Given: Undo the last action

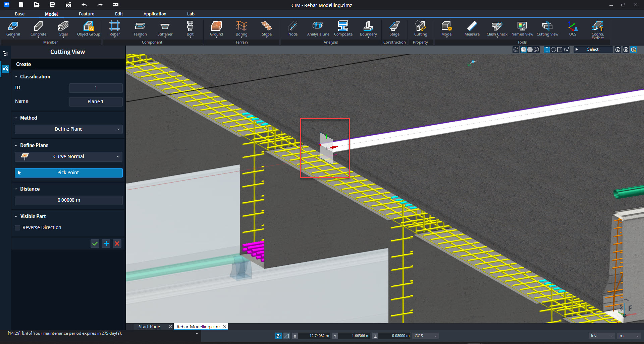Looking at the screenshot, I should [x=84, y=5].
